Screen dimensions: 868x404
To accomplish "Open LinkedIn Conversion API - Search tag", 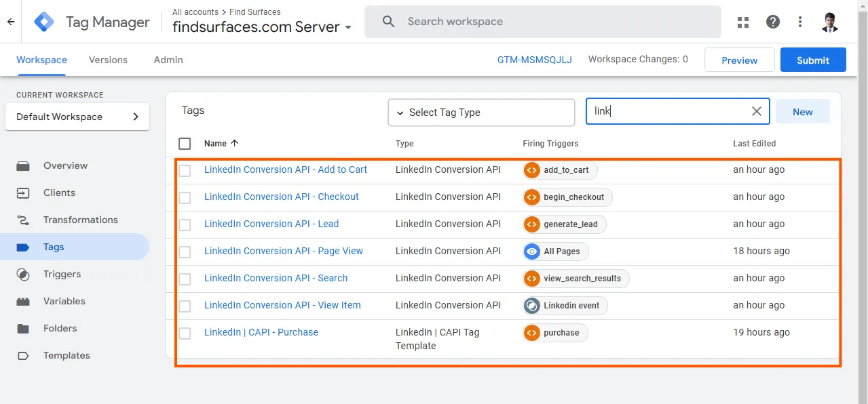I will (276, 278).
